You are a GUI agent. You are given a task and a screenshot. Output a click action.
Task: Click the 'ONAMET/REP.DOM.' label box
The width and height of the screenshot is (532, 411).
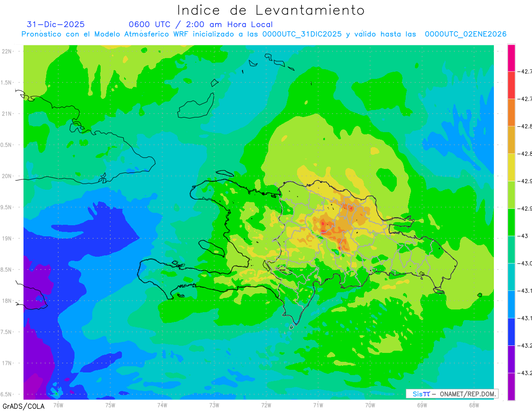pyautogui.click(x=452, y=394)
